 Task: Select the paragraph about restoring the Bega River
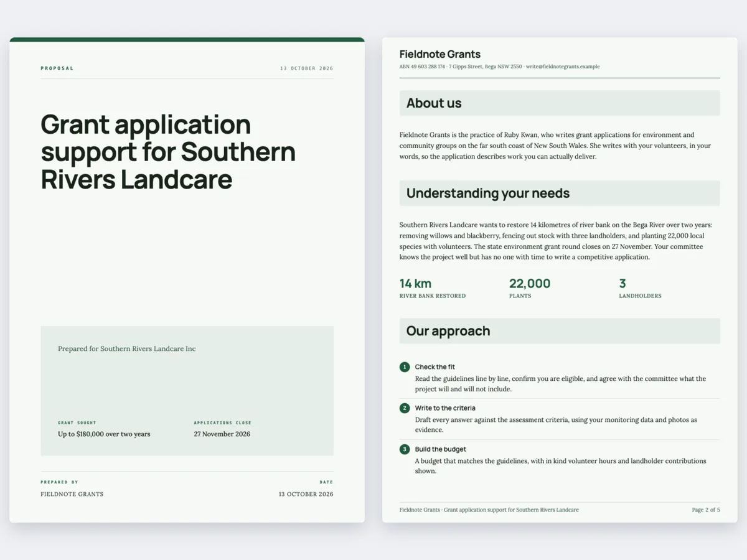pyautogui.click(x=556, y=241)
